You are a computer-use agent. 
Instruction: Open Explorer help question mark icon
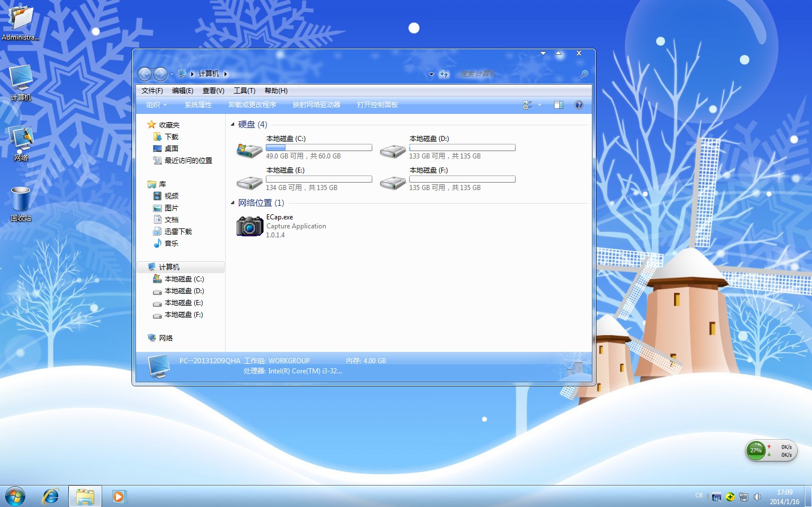tap(578, 105)
